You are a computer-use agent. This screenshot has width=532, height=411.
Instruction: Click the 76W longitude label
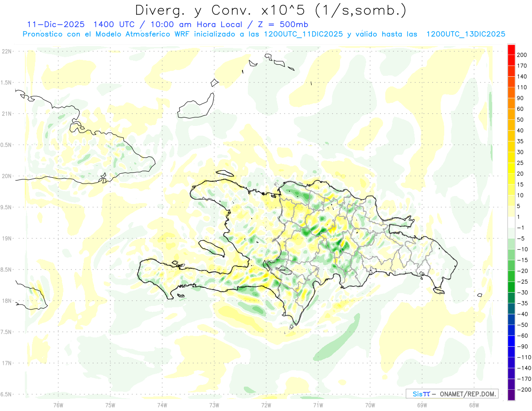[58, 404]
